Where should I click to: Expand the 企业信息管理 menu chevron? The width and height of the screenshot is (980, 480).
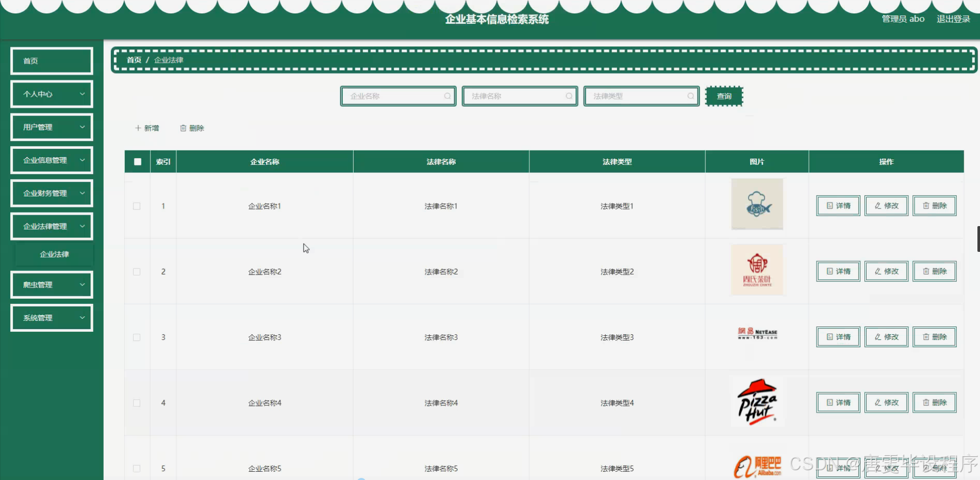point(82,160)
